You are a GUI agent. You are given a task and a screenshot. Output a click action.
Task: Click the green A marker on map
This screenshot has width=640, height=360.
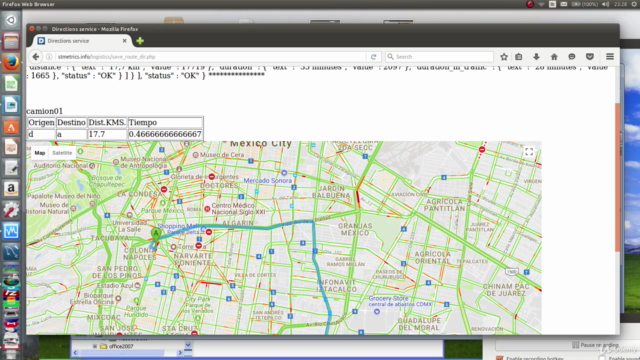pos(156,234)
